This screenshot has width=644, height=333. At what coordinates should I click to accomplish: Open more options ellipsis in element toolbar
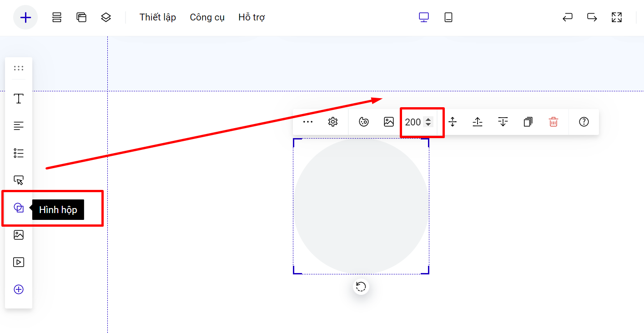[x=308, y=122]
